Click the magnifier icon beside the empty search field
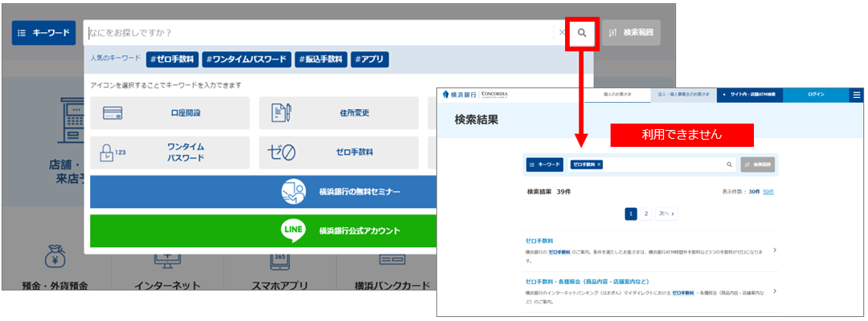The image size is (868, 321). 582,33
